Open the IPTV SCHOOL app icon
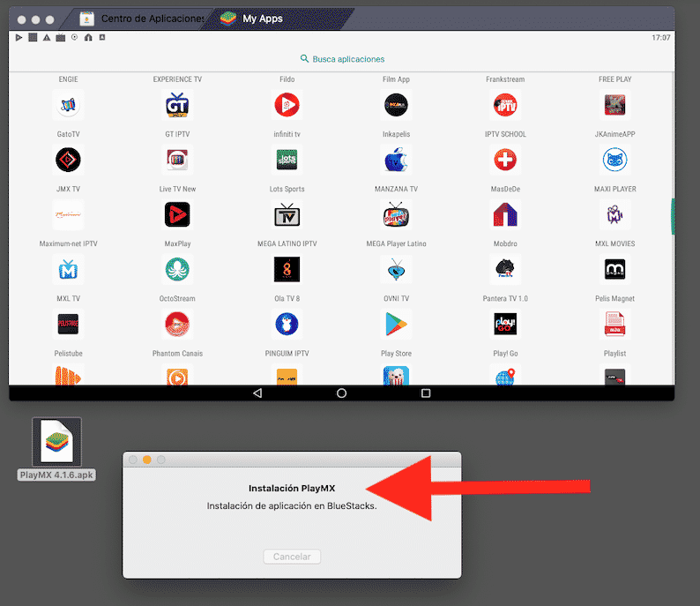 [x=505, y=105]
